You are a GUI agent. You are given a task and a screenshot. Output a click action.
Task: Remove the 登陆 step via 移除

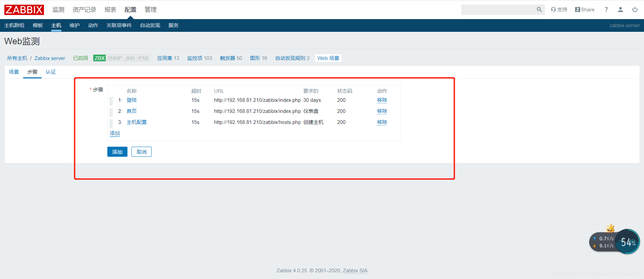pos(382,100)
